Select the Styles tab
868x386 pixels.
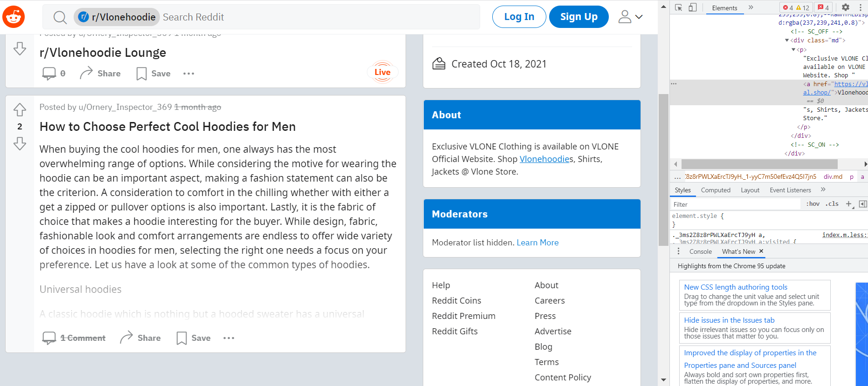pyautogui.click(x=682, y=190)
